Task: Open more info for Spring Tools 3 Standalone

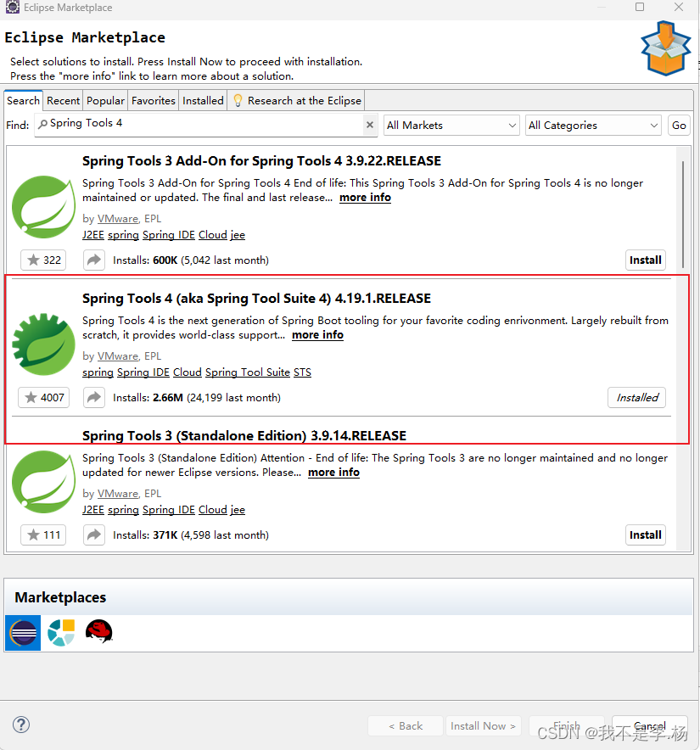Action: click(x=333, y=472)
